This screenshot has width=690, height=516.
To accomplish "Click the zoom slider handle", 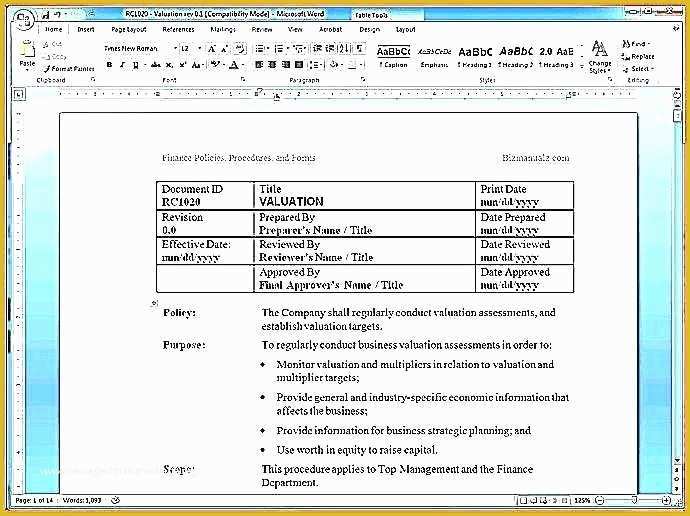I will click(634, 500).
